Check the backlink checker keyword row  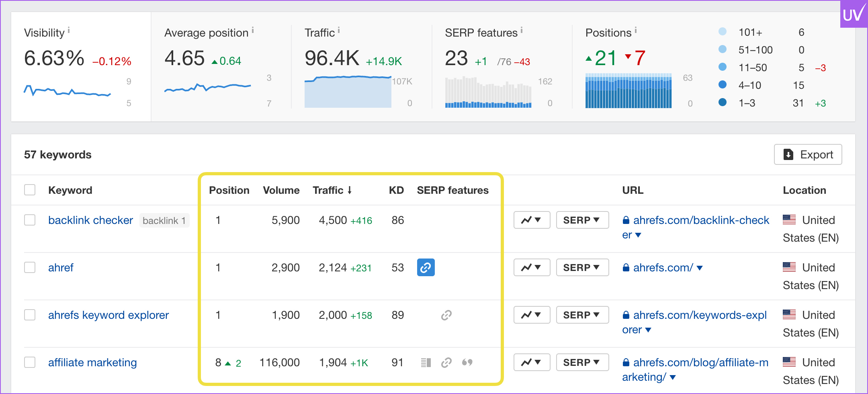pyautogui.click(x=30, y=220)
